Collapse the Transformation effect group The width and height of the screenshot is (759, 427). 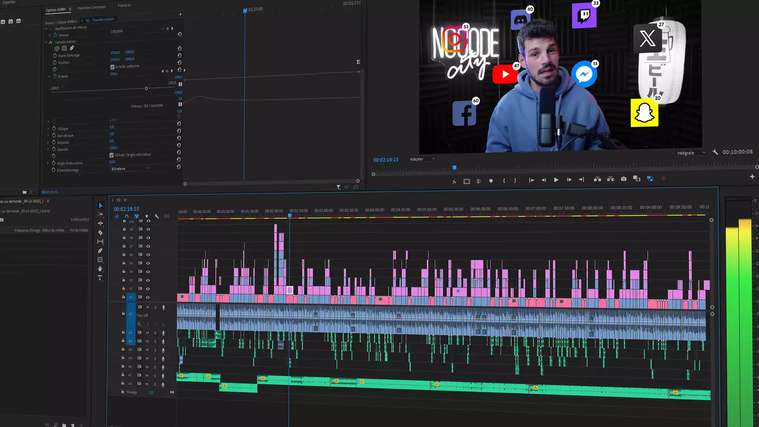pyautogui.click(x=46, y=42)
